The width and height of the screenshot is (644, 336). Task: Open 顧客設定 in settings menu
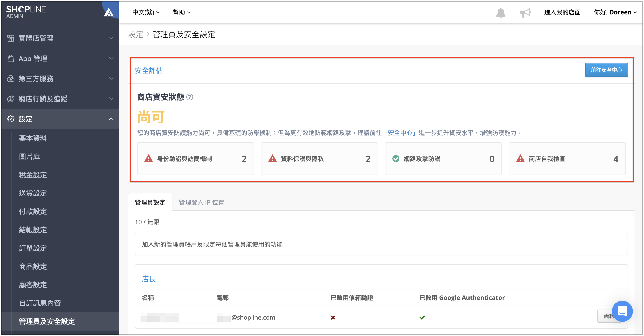point(33,285)
